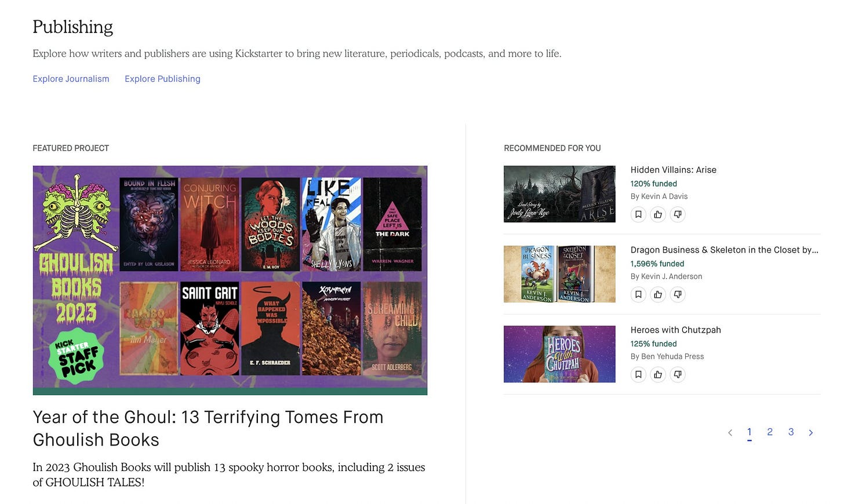This screenshot has height=504, width=844.
Task: Click the "120% funded" text
Action: click(x=654, y=184)
